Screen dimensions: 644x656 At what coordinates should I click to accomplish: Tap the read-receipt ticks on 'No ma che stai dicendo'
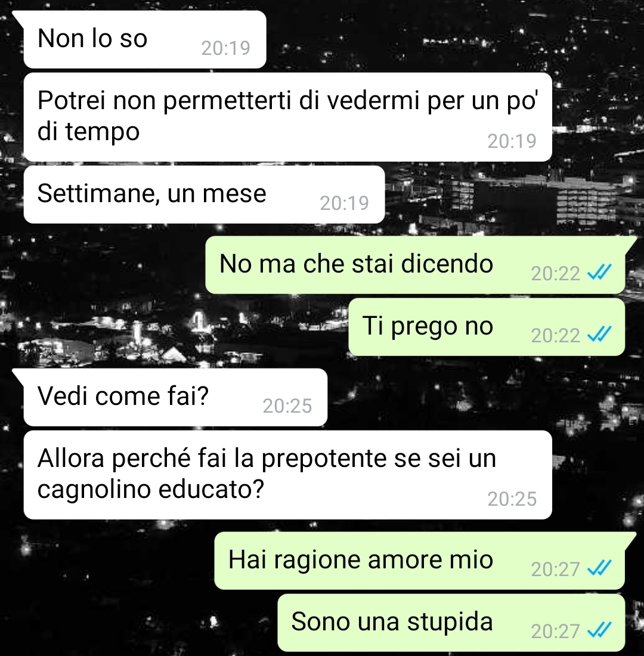[x=599, y=273]
